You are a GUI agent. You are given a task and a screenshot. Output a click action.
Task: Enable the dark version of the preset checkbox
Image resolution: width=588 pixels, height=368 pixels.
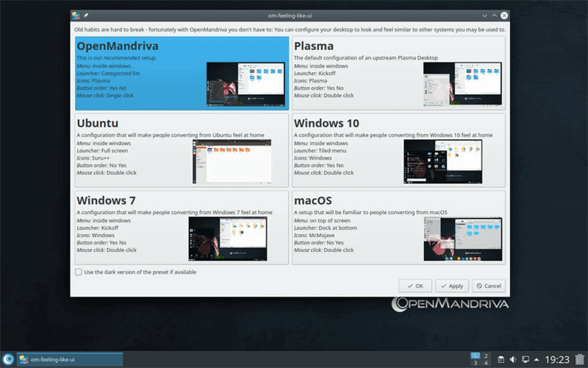(79, 272)
